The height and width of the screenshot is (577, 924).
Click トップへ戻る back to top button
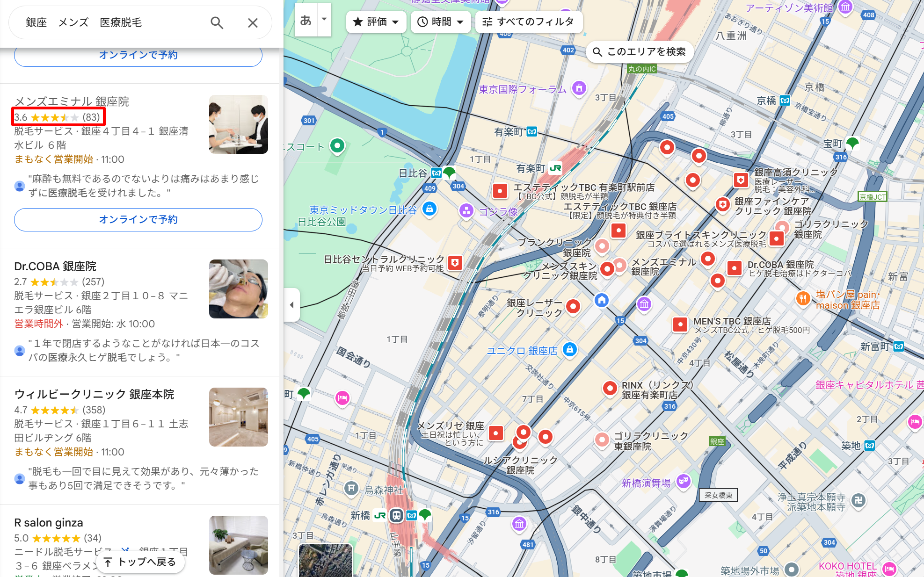point(140,562)
